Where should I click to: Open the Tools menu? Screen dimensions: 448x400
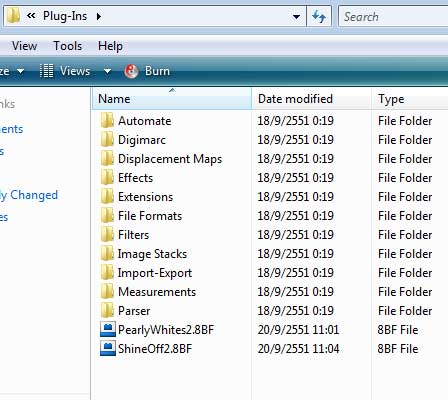click(x=68, y=46)
